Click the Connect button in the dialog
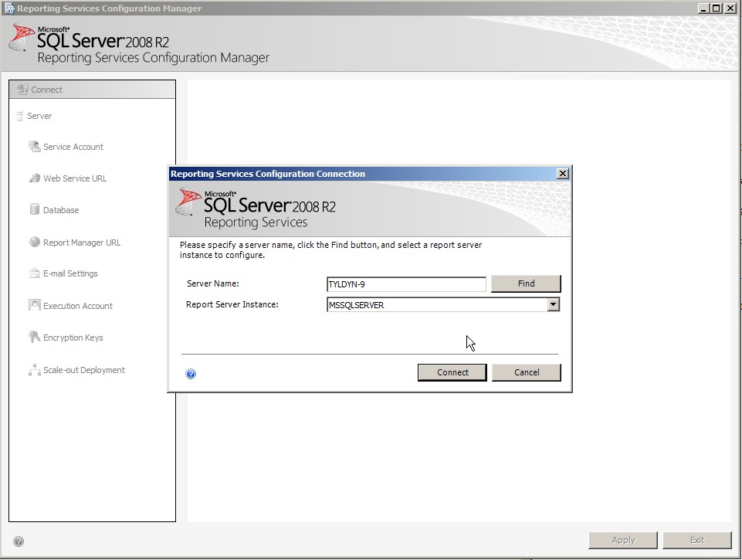Viewport: 742px width, 560px height. pos(452,372)
